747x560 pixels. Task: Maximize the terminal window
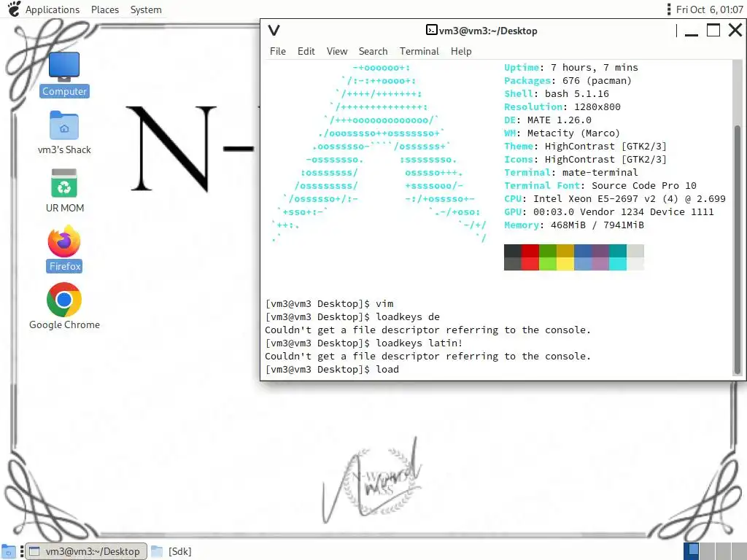coord(713,31)
